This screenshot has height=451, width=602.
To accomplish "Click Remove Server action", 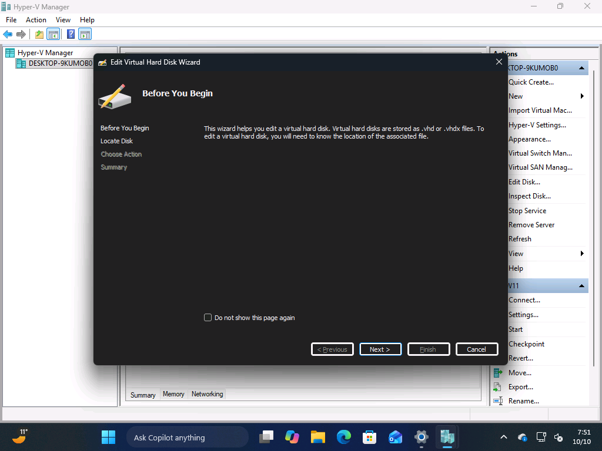I will coord(531,225).
